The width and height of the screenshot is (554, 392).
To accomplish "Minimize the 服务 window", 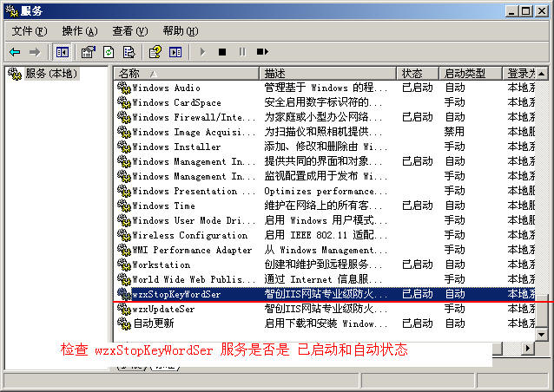I will coord(511,11).
